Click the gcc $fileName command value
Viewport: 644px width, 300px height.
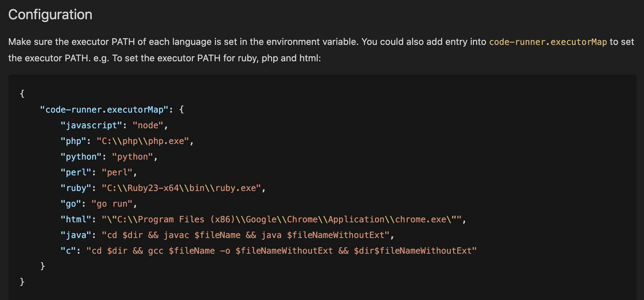(x=281, y=251)
